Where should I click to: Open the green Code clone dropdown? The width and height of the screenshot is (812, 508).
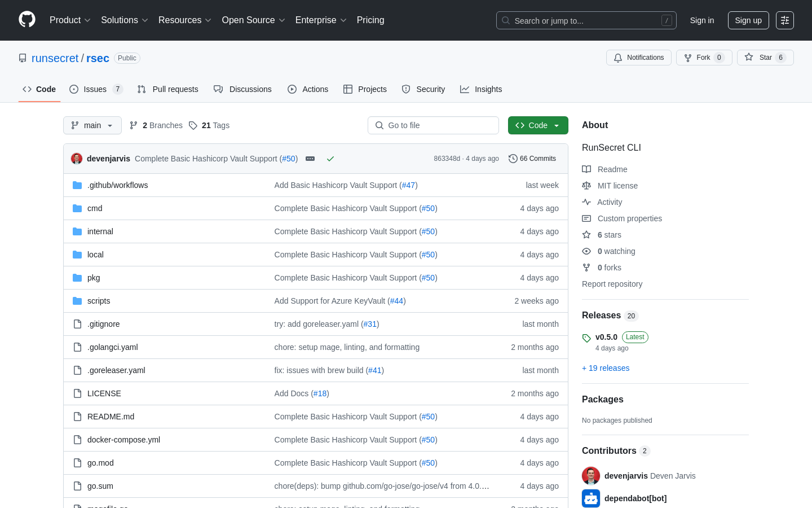[538, 125]
